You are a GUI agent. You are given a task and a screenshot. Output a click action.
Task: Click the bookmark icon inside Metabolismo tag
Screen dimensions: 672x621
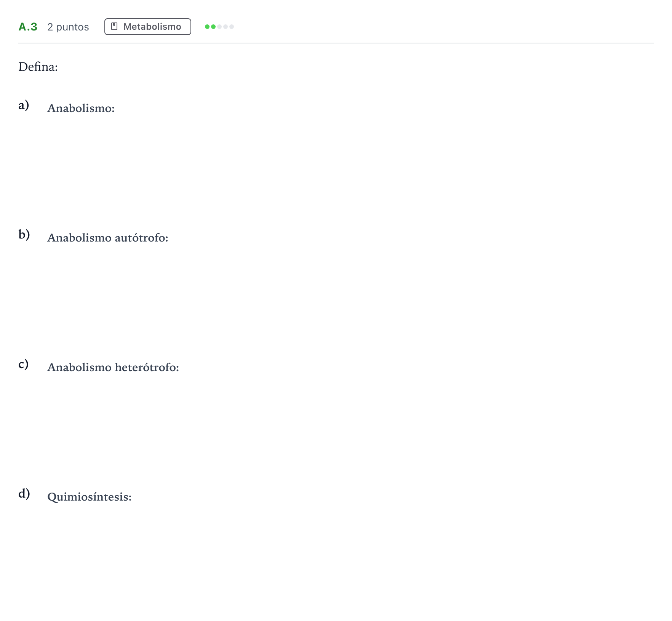click(x=114, y=26)
